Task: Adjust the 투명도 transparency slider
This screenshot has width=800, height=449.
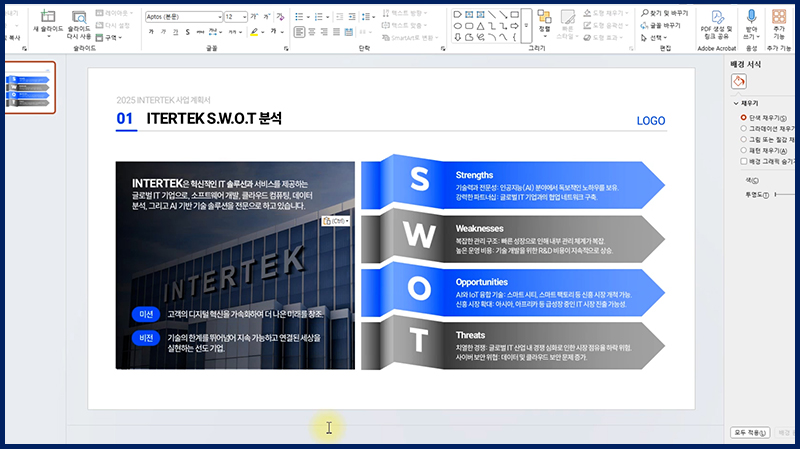Action: [x=785, y=194]
